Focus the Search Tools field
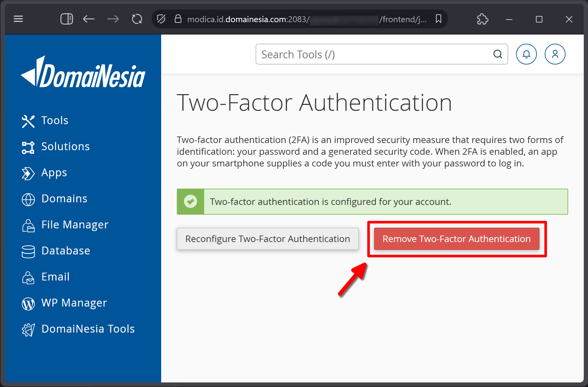Viewport: 588px width, 387px height. pos(382,54)
